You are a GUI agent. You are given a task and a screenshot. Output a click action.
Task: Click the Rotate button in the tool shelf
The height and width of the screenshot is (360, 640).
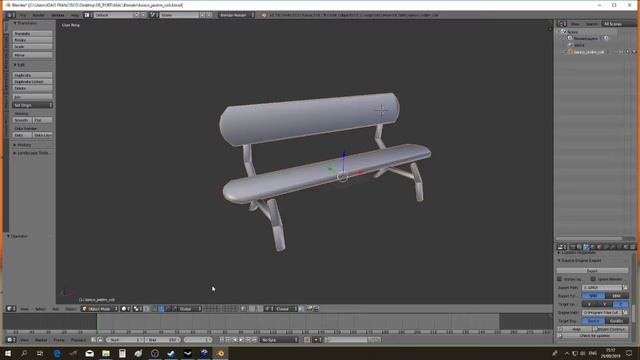click(33, 40)
